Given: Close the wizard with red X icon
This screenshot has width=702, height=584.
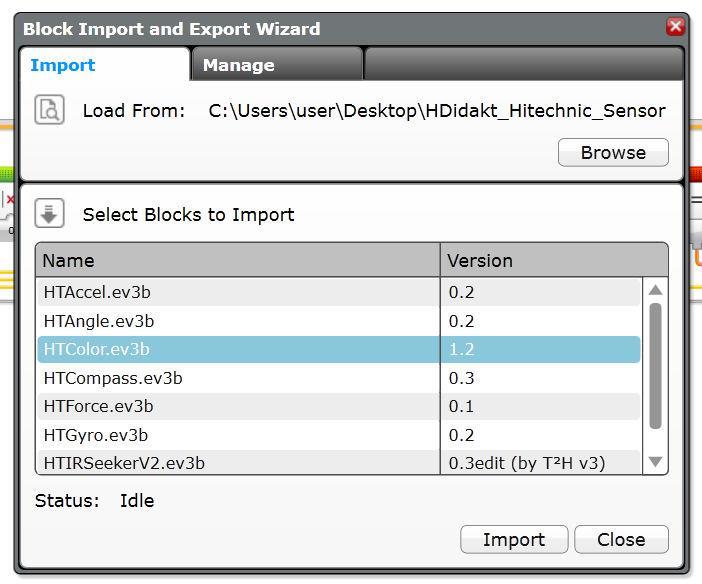Looking at the screenshot, I should pos(675,26).
